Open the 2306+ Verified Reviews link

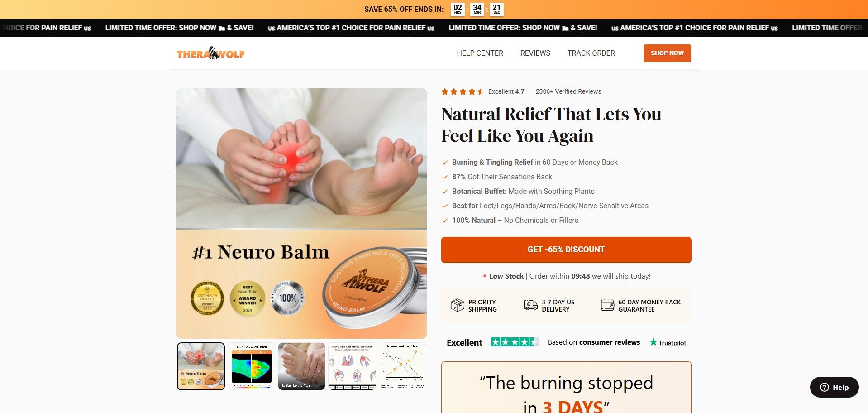pos(568,91)
